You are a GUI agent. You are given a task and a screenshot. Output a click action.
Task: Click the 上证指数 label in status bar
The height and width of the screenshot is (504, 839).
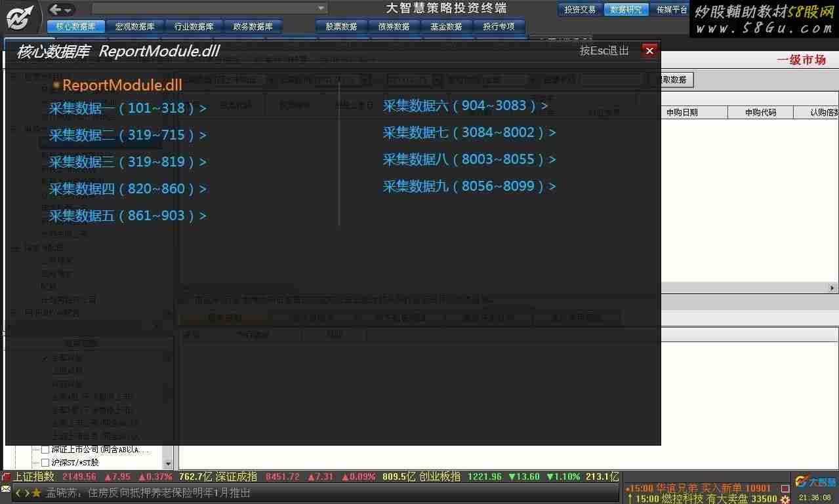click(x=34, y=476)
